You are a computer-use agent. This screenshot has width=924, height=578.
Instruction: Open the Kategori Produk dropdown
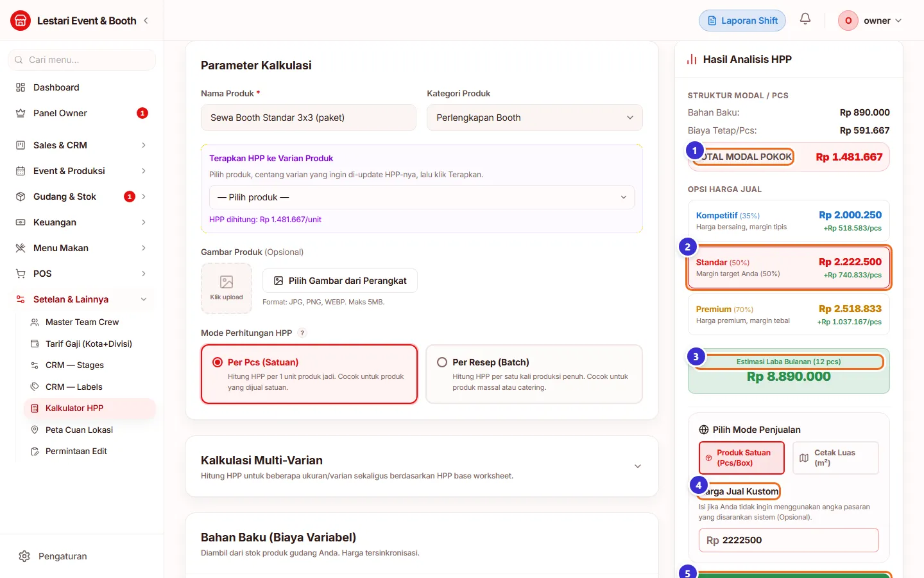[535, 118]
